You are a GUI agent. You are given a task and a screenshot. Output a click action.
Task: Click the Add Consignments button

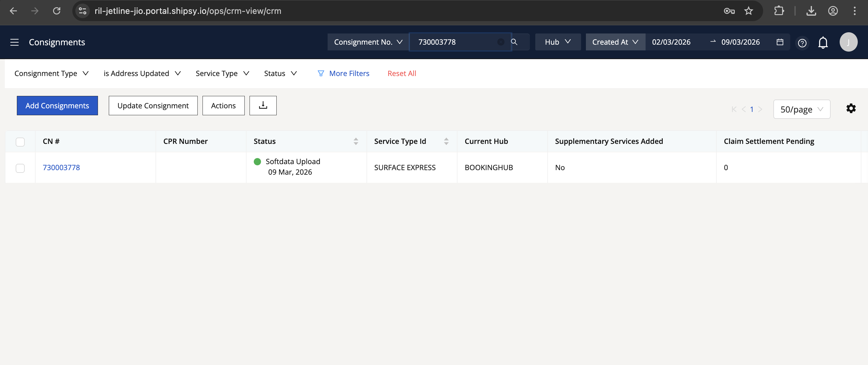[57, 106]
